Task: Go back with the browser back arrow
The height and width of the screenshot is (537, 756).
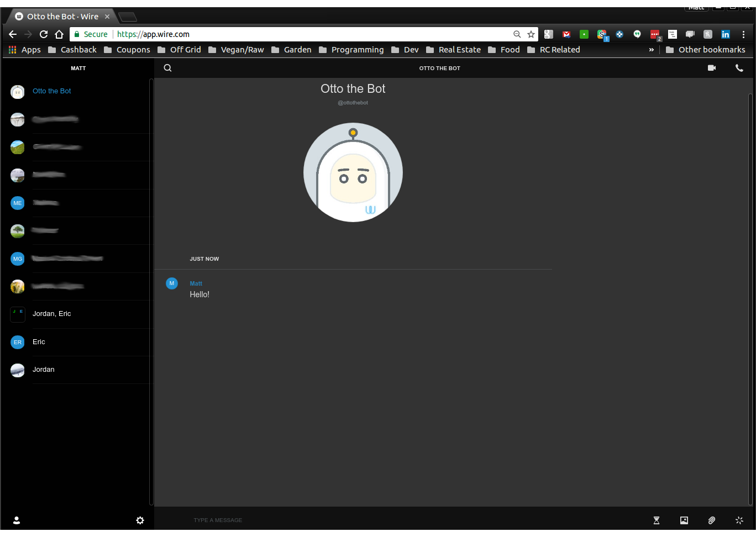Action: pyautogui.click(x=13, y=34)
